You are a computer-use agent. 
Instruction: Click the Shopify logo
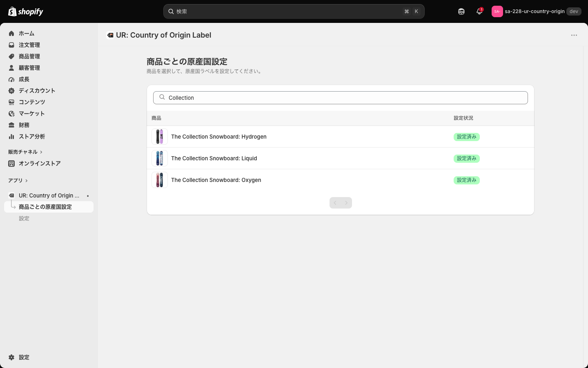26,11
